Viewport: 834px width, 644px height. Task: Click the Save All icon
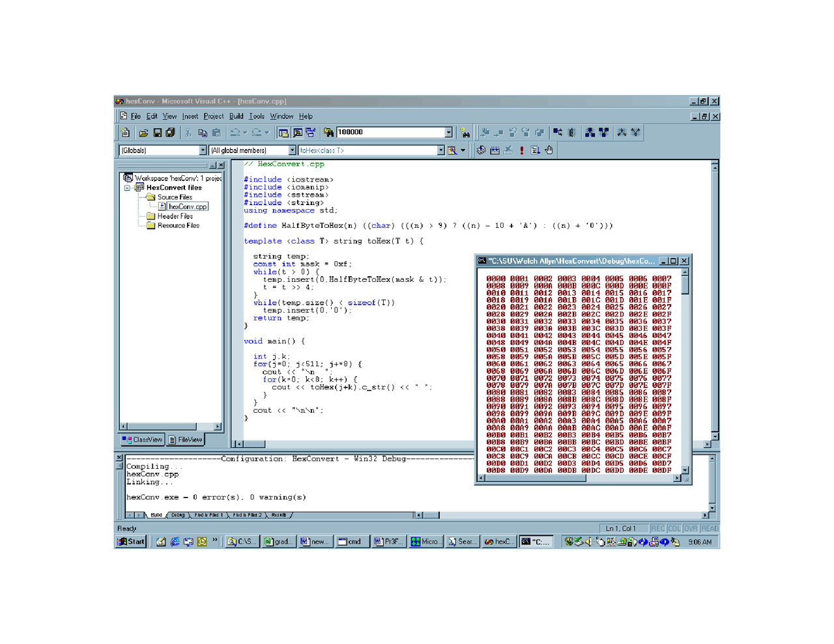[169, 132]
